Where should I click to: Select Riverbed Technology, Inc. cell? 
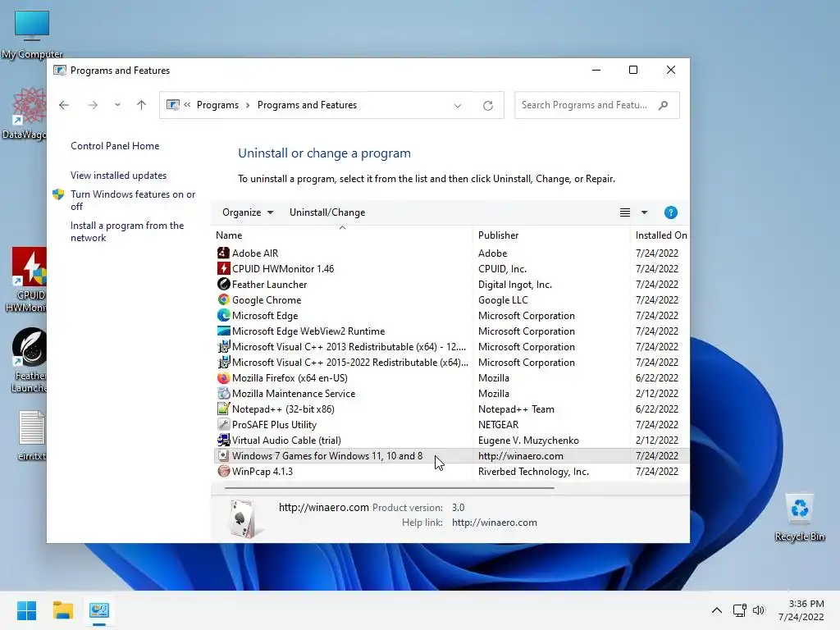pos(533,471)
